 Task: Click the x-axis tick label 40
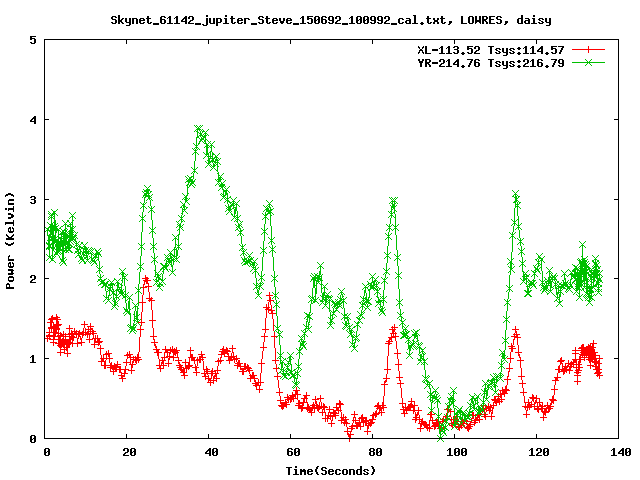[210, 452]
